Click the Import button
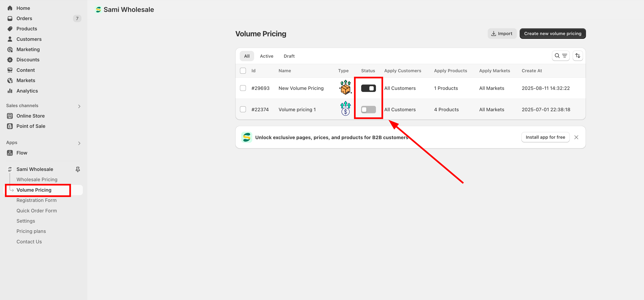Screen dimensions: 644x300 point(502,33)
